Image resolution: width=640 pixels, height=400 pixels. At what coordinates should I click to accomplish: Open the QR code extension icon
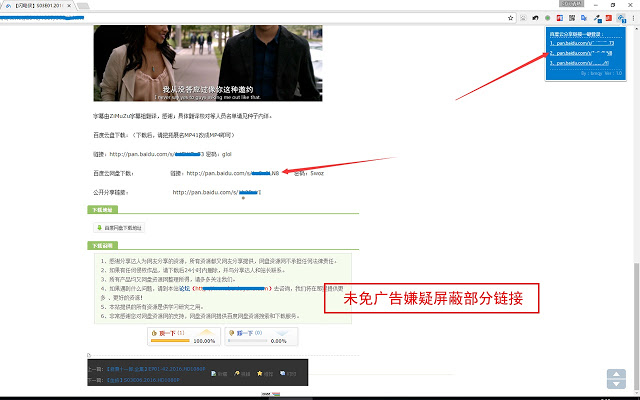572,18
